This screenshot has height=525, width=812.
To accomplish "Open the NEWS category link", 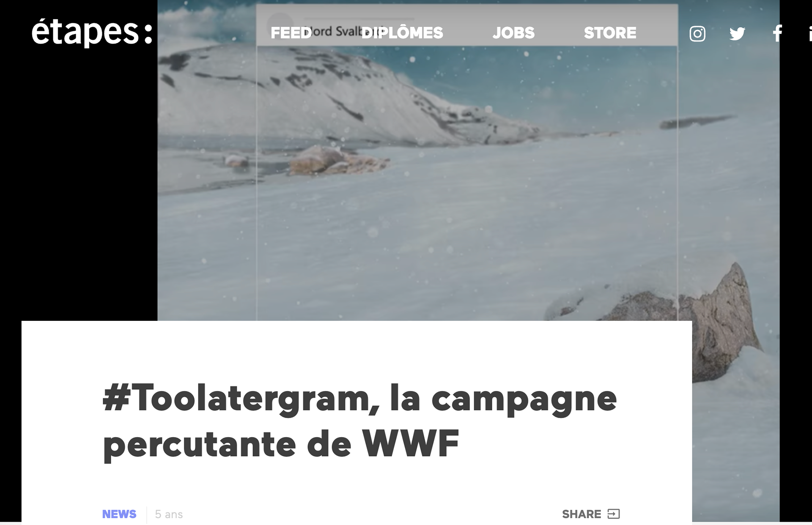I will coord(119,514).
